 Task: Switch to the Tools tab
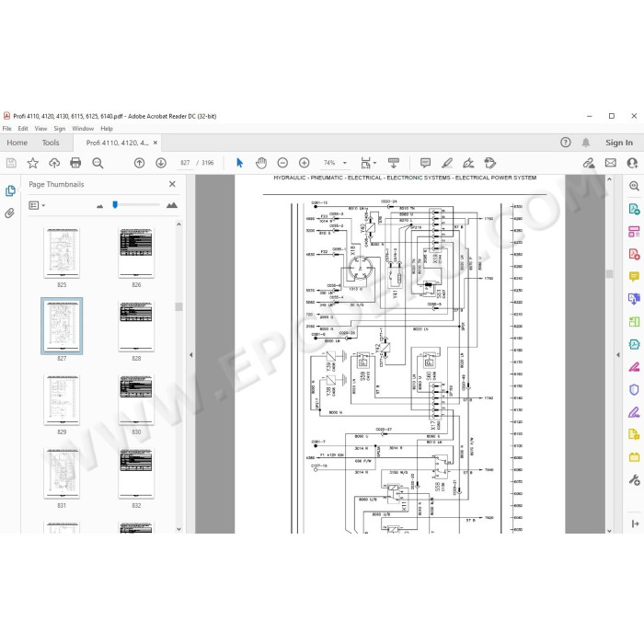[x=51, y=143]
